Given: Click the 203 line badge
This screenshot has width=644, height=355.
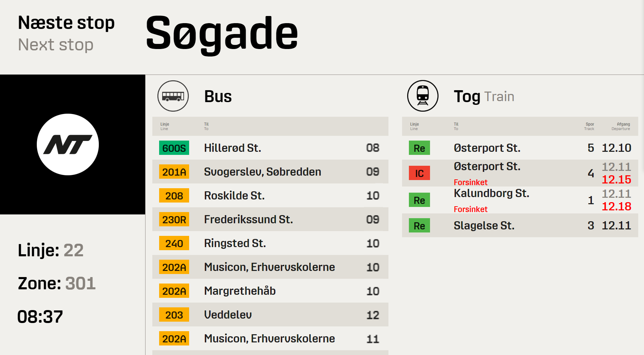Looking at the screenshot, I should (174, 314).
